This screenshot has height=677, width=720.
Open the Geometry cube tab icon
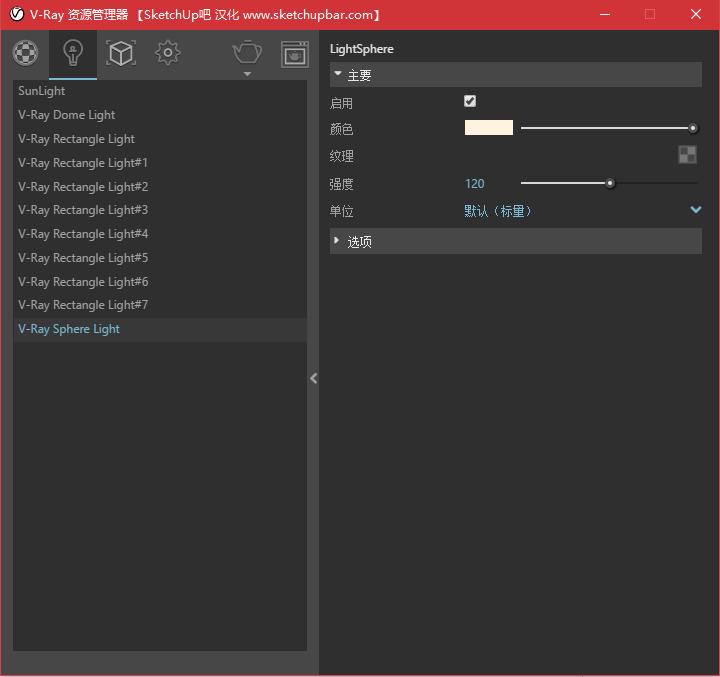pos(121,53)
